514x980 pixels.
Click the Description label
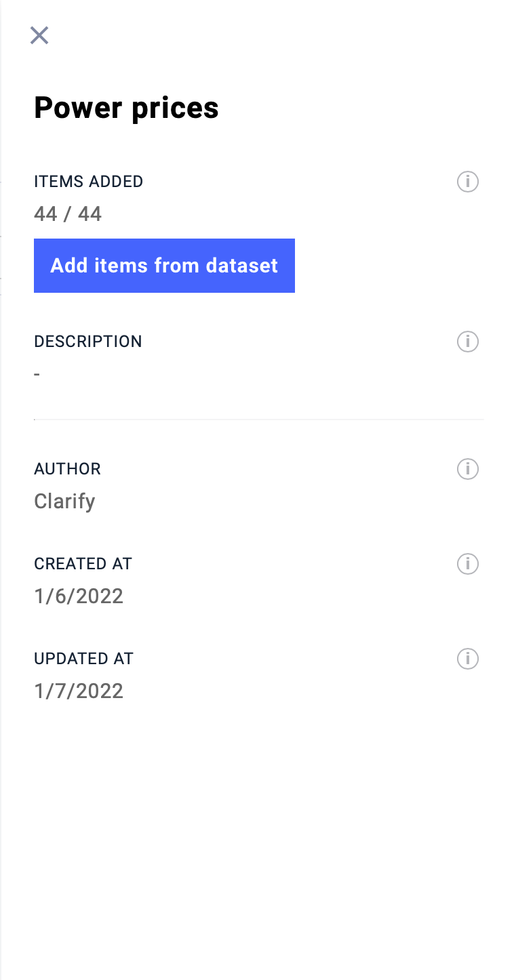pos(88,342)
